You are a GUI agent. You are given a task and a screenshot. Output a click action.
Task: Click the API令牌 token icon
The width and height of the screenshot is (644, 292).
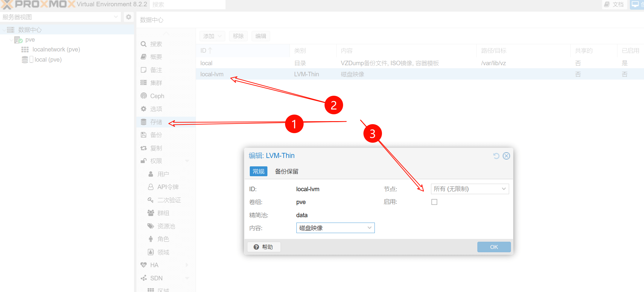151,187
